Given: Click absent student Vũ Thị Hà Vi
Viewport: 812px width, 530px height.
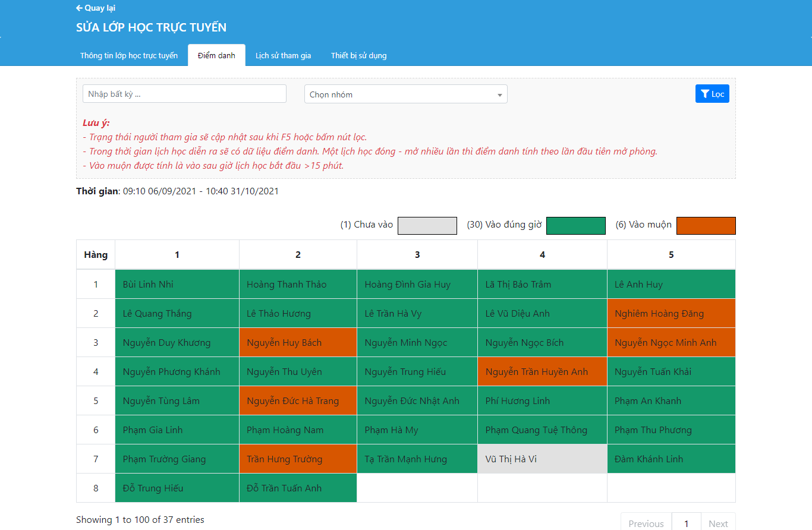Looking at the screenshot, I should (542, 459).
